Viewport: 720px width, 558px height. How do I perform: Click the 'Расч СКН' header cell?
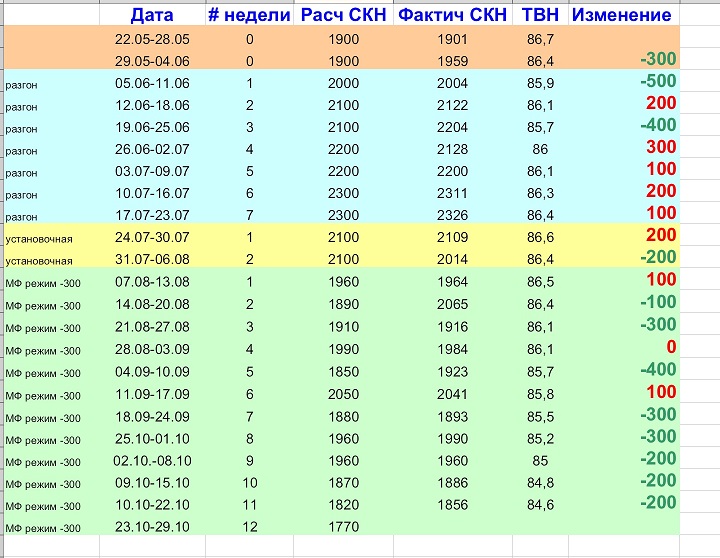click(x=343, y=15)
